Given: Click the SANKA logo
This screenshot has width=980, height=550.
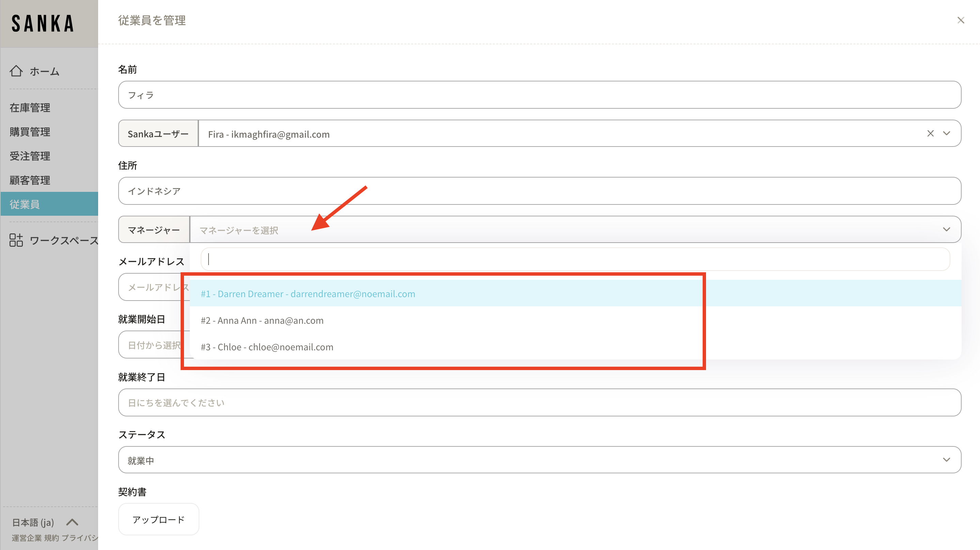Looking at the screenshot, I should 43,24.
